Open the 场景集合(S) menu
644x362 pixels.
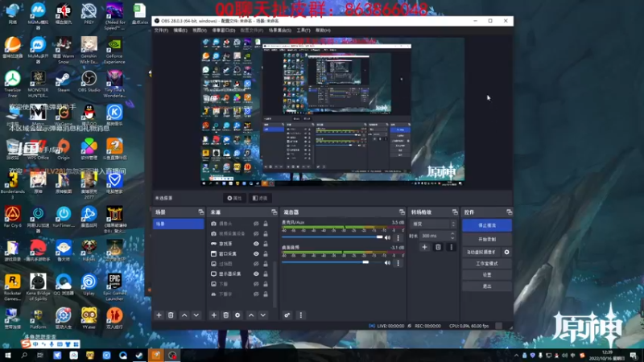pyautogui.click(x=279, y=31)
